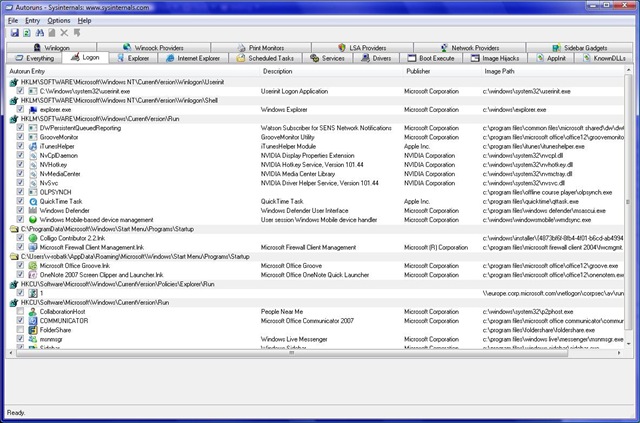Click the COMMUNICATOR entry icon
This screenshot has width=640, height=423.
(32, 320)
